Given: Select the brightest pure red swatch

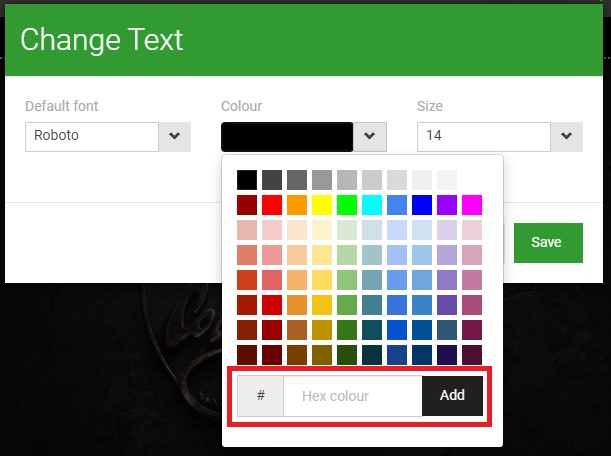Looking at the screenshot, I should 272,205.
